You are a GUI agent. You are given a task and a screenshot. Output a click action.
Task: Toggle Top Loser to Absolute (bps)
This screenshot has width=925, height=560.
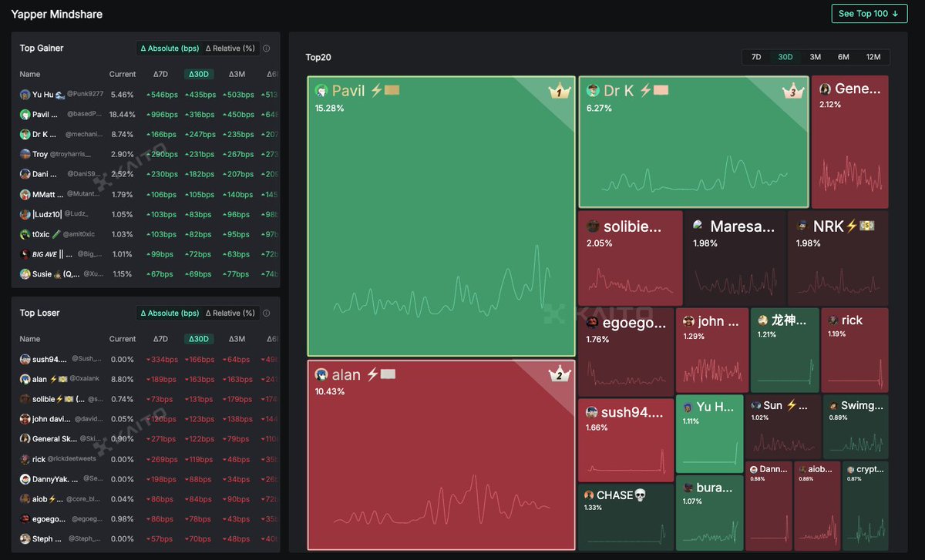pos(170,314)
